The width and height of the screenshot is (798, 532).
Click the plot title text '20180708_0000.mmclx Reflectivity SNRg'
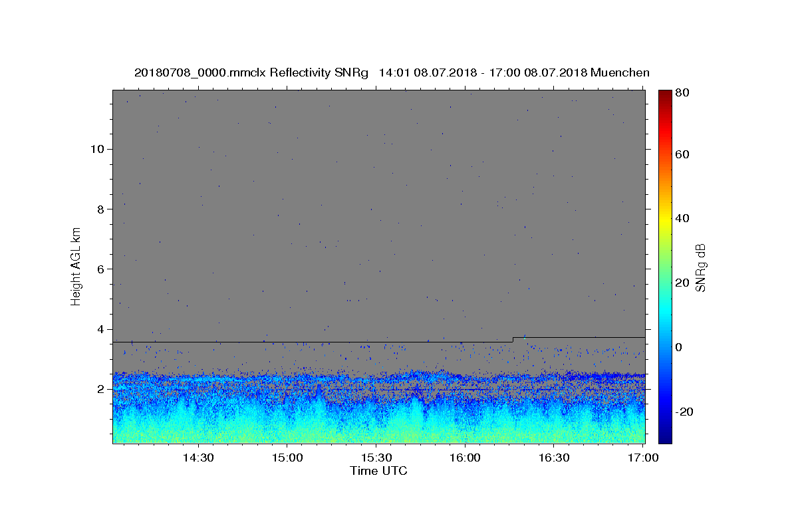click(x=251, y=72)
